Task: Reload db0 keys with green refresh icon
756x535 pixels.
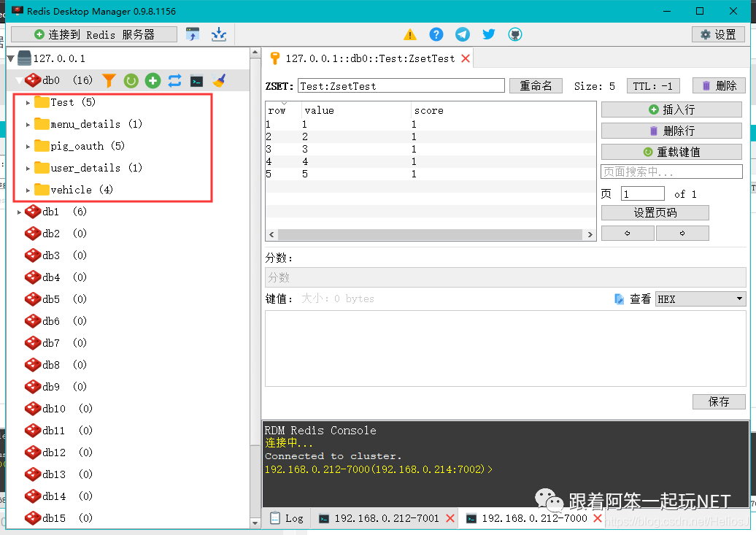Action: coord(131,80)
